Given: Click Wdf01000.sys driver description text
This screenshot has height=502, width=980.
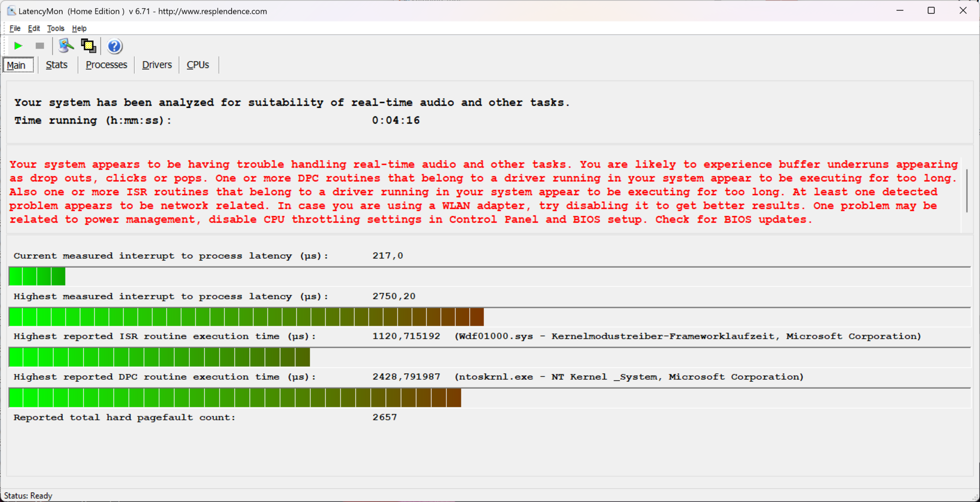Looking at the screenshot, I should click(x=688, y=337).
